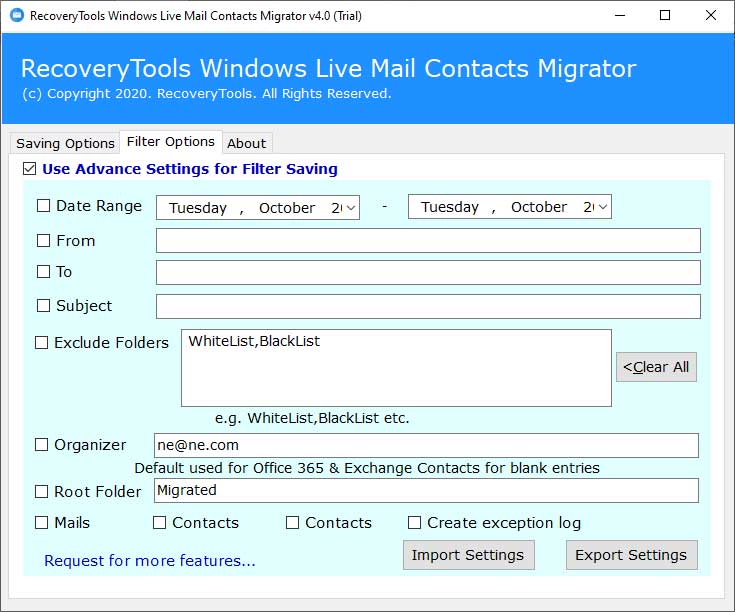The height and width of the screenshot is (612, 735).
Task: Click the RecoveryTools app icon in title bar
Action: pos(17,15)
